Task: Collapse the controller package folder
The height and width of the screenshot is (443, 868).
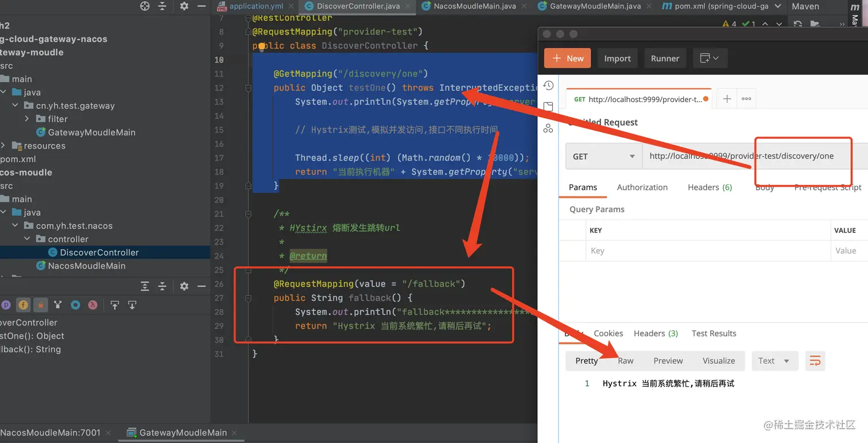Action: pyautogui.click(x=27, y=239)
